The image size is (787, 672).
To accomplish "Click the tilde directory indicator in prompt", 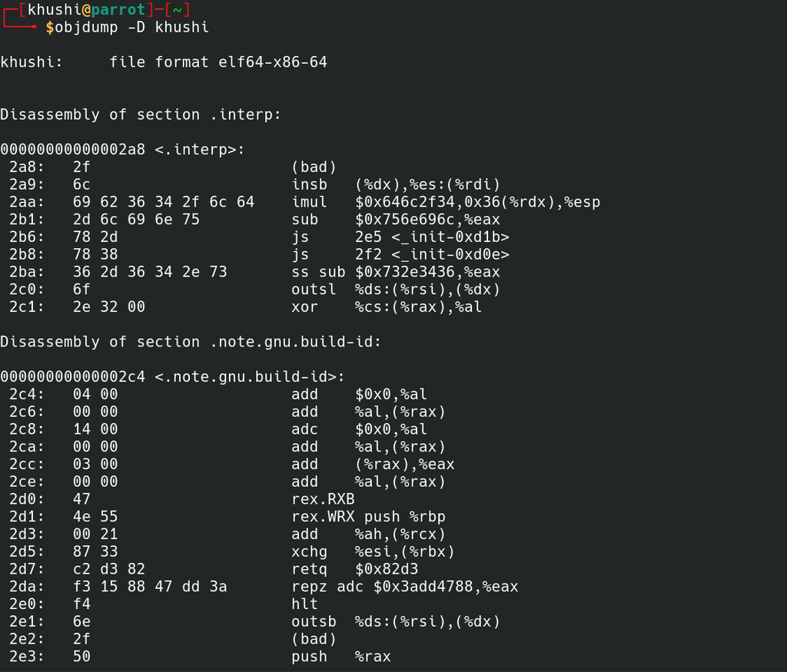I will coord(177,10).
